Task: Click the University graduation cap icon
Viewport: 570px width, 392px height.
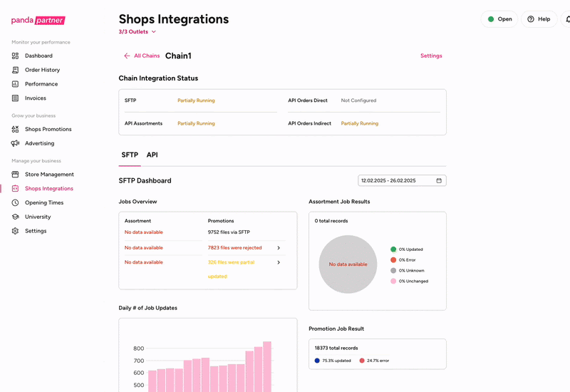Action: [16, 217]
